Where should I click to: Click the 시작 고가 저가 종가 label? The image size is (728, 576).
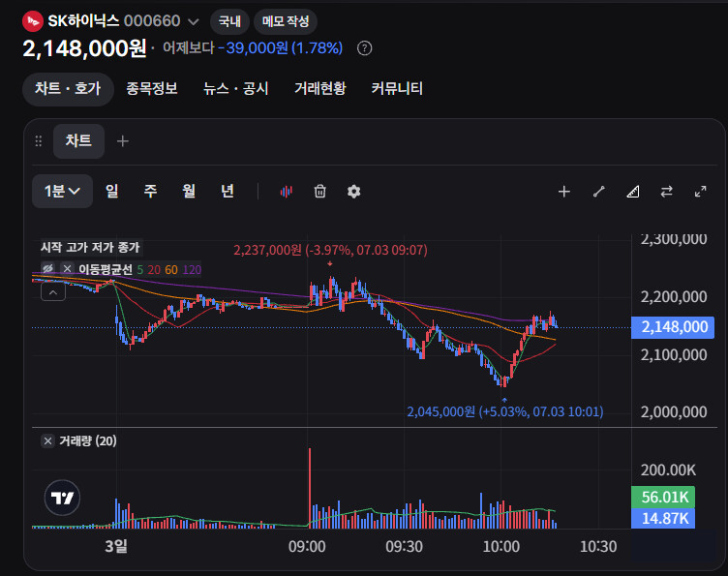[x=90, y=247]
